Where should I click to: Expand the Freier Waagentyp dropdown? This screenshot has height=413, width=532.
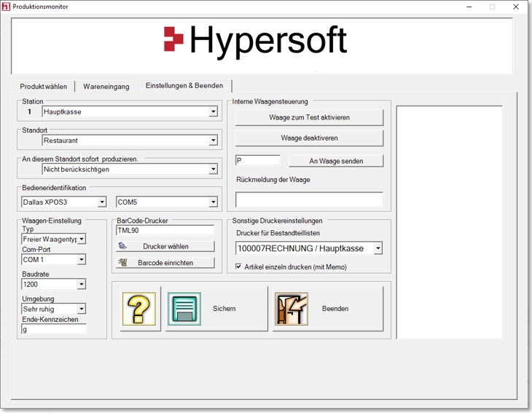point(82,239)
